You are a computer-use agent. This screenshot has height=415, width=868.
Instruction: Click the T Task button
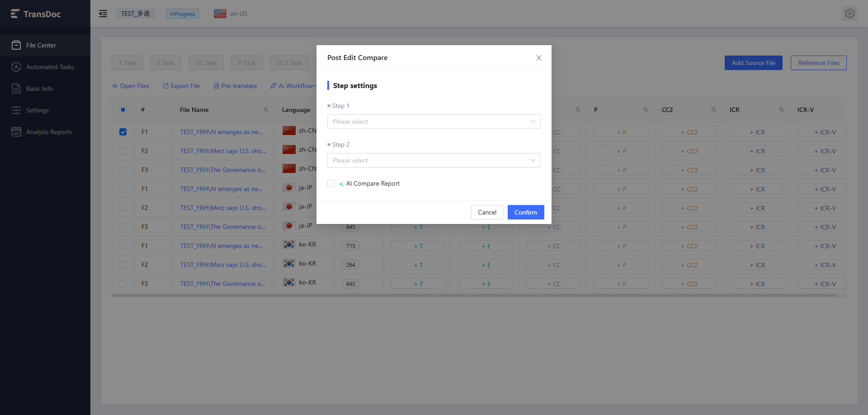[x=127, y=63]
